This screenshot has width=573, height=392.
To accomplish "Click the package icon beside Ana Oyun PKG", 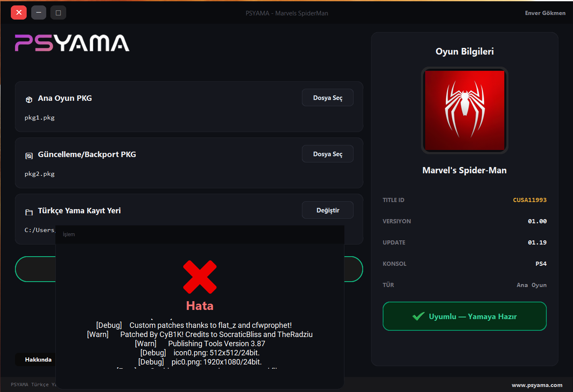I will coord(29,100).
